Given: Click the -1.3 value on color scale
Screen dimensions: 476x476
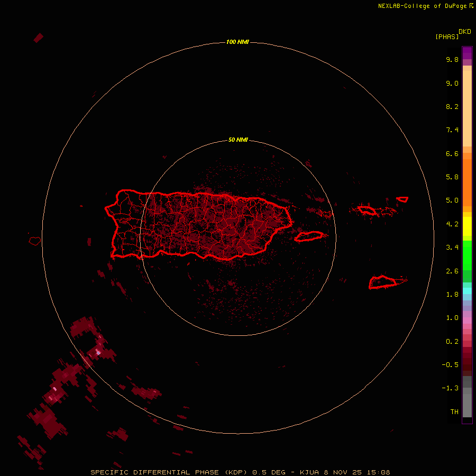Looking at the screenshot, I should tap(450, 388).
